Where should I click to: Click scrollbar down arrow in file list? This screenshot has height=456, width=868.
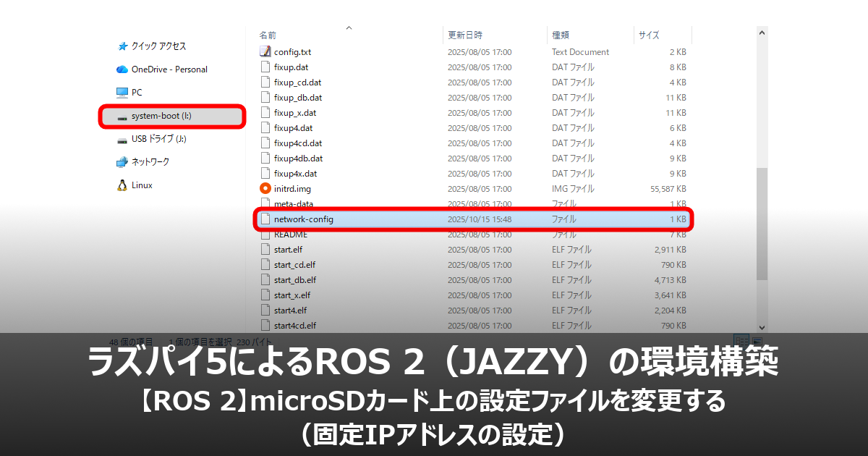(762, 327)
